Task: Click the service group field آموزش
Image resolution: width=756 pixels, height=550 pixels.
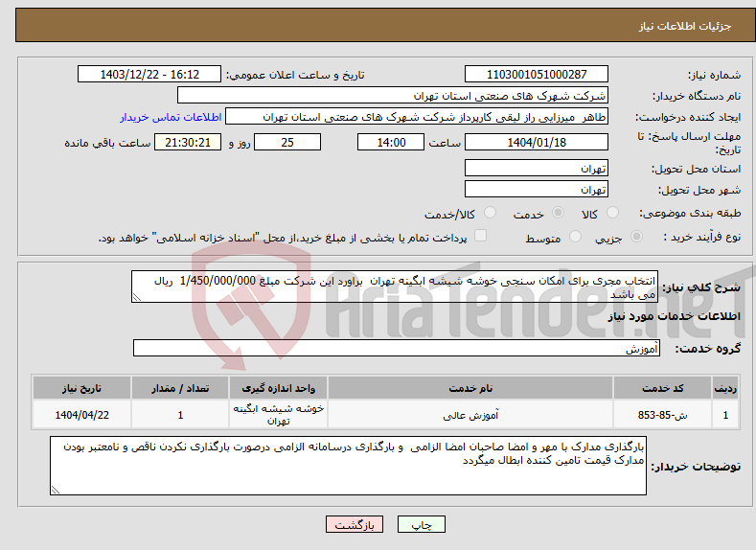Action: click(x=397, y=348)
